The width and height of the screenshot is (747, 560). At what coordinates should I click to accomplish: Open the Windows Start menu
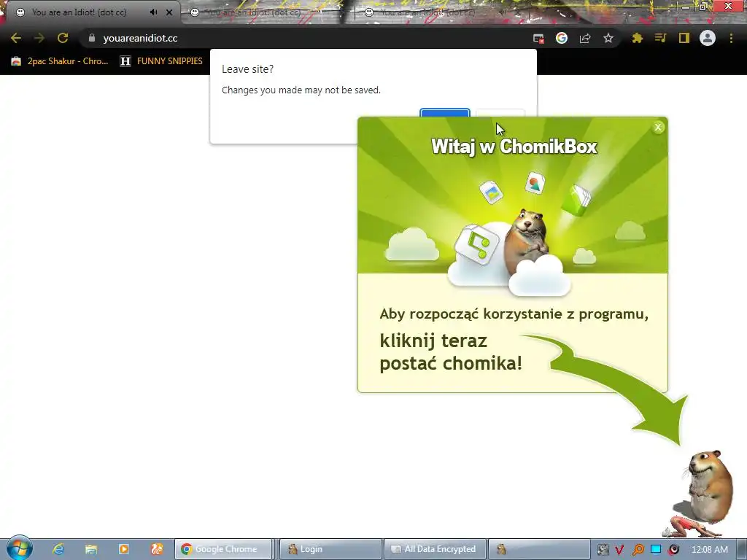coord(20,548)
